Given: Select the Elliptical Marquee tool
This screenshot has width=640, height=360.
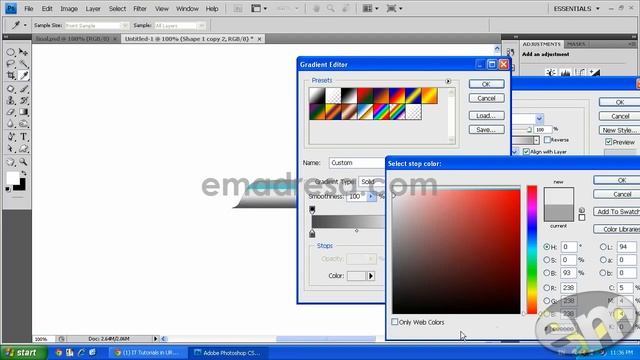Looking at the screenshot, I should [x=11, y=52].
